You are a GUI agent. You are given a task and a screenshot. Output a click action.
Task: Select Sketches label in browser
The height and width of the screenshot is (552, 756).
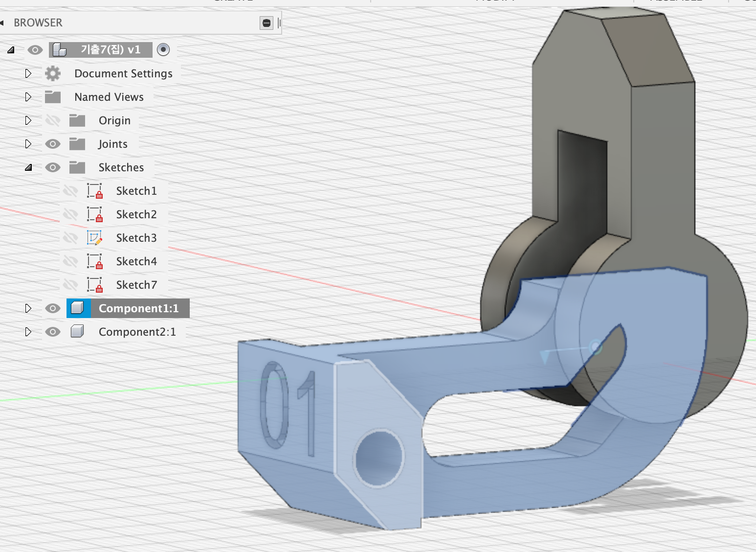pyautogui.click(x=121, y=167)
